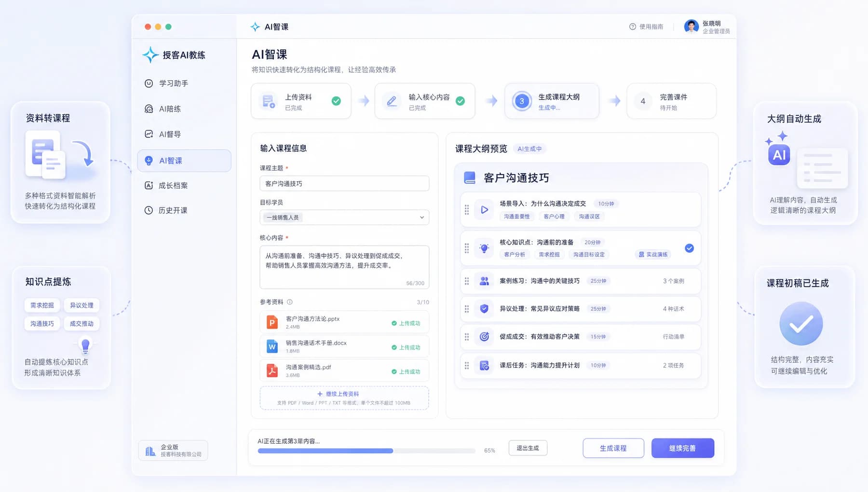Click the 输入核心内容 step pencil icon

pyautogui.click(x=392, y=101)
